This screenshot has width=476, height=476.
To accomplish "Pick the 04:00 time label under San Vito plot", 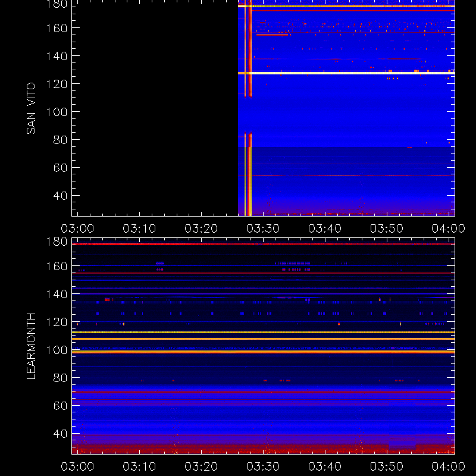I will click(x=449, y=228).
